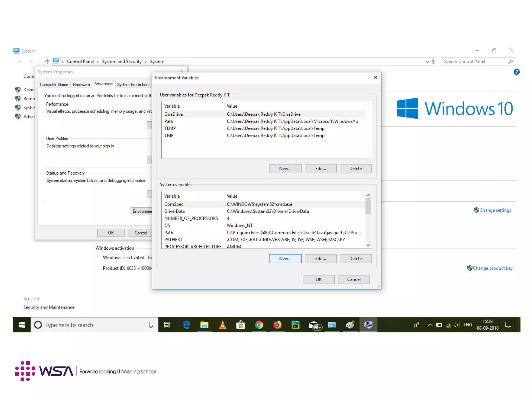The height and width of the screenshot is (399, 532).
Task: Select NUMBER_OF_PROCESSORS system variable
Action: pos(263,218)
